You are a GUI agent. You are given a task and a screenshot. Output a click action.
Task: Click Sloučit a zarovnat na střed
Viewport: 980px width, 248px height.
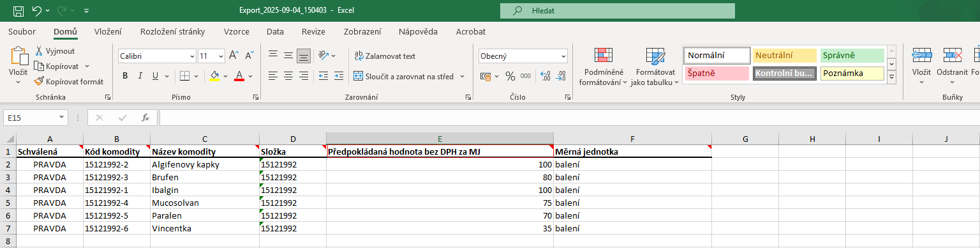coord(404,76)
